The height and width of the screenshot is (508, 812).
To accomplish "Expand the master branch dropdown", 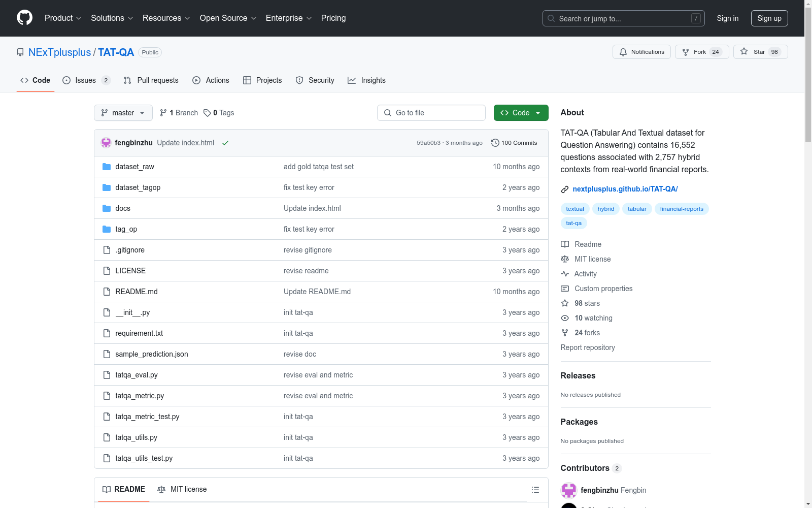I will click(x=123, y=113).
